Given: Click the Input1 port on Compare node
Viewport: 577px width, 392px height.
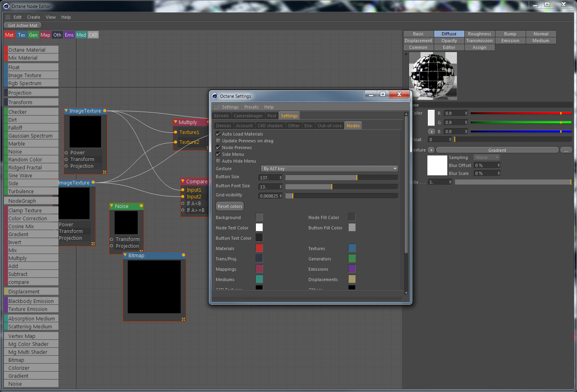Looking at the screenshot, I should point(183,190).
